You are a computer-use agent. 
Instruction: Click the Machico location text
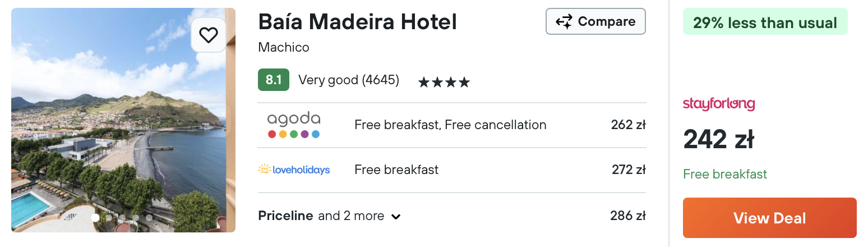[x=284, y=47]
